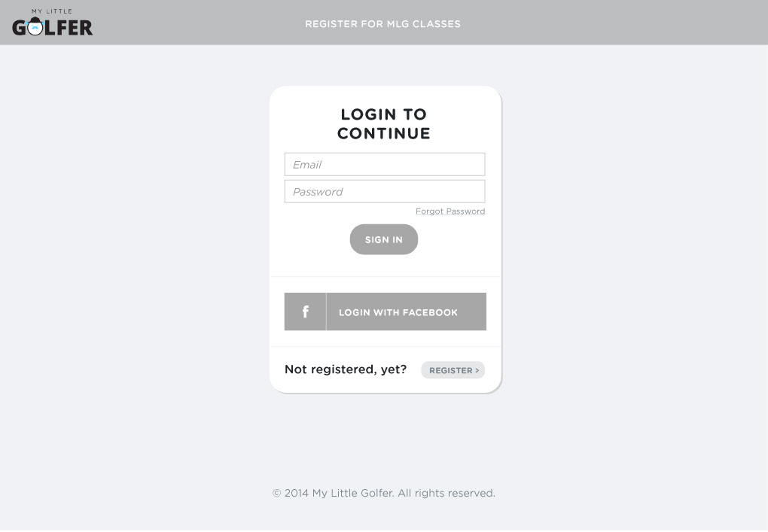This screenshot has height=532, width=768.
Task: Click the GOLFER wordmark letters
Action: coord(53,27)
